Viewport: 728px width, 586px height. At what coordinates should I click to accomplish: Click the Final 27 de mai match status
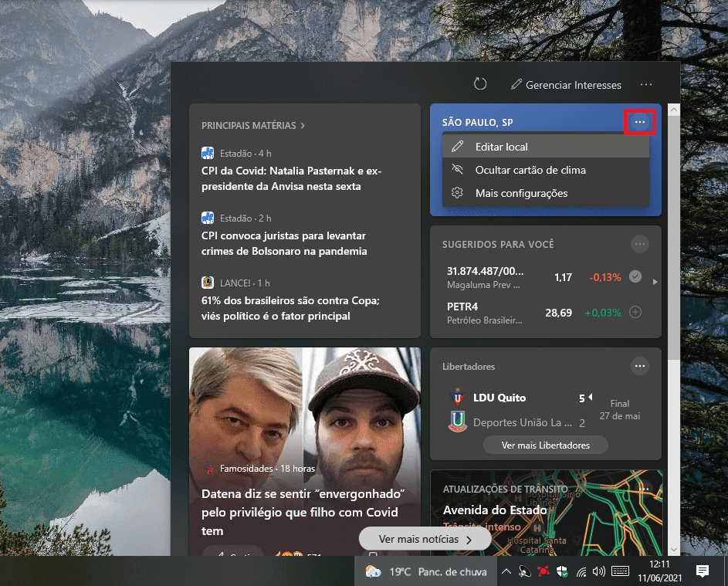(x=620, y=410)
